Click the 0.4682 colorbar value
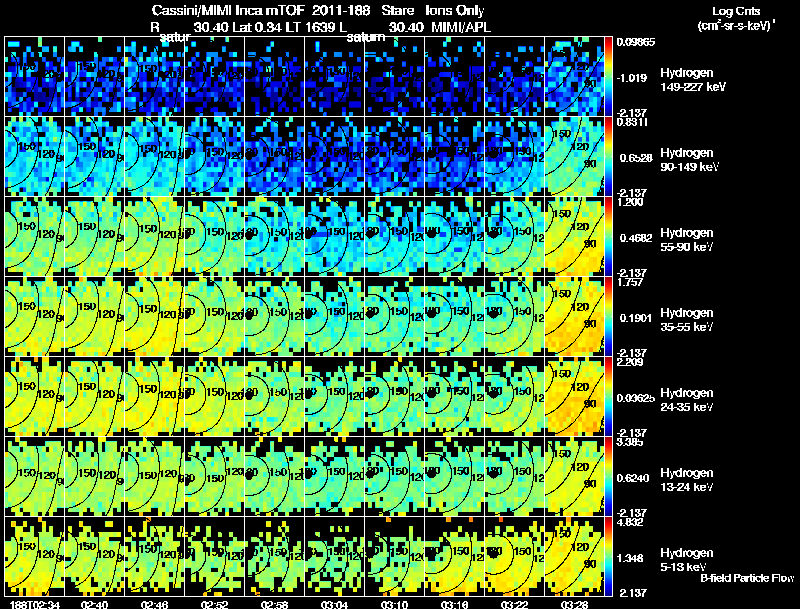800x609 pixels. pos(636,238)
